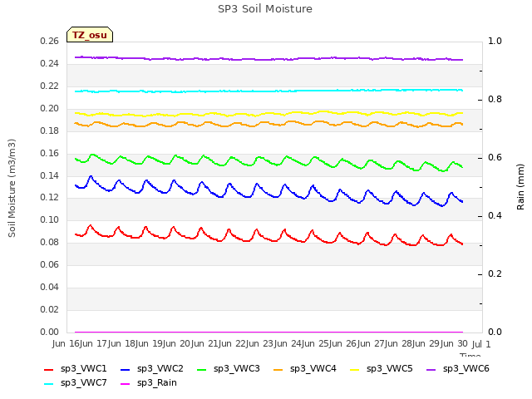Click the 0.4 right rain axis value

(495, 215)
